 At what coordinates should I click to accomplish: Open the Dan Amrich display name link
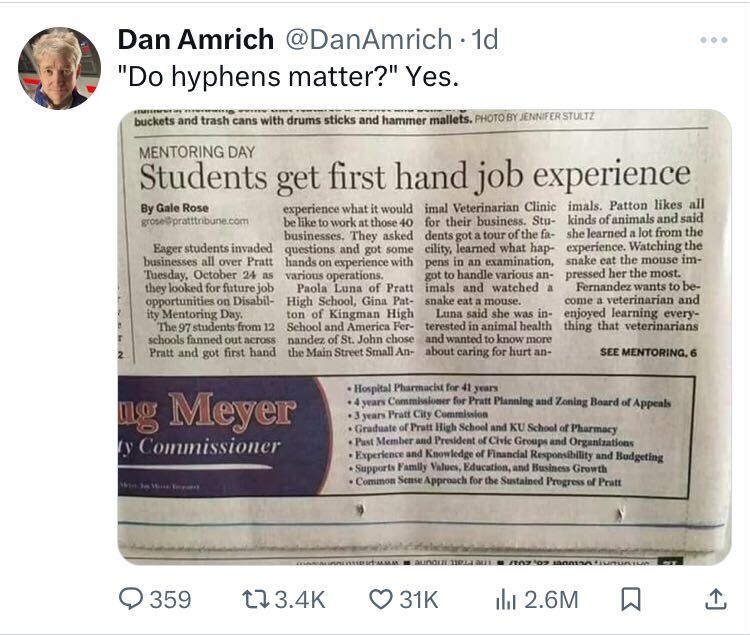pos(195,40)
